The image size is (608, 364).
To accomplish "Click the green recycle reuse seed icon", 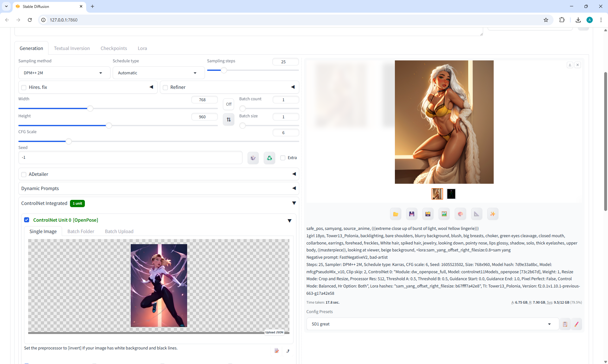I will point(269,158).
